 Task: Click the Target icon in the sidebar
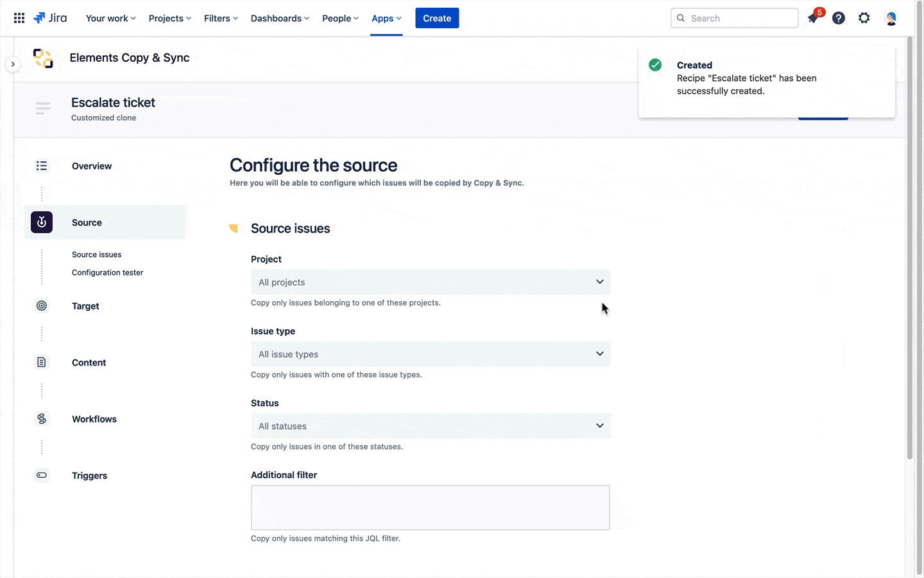(x=41, y=306)
